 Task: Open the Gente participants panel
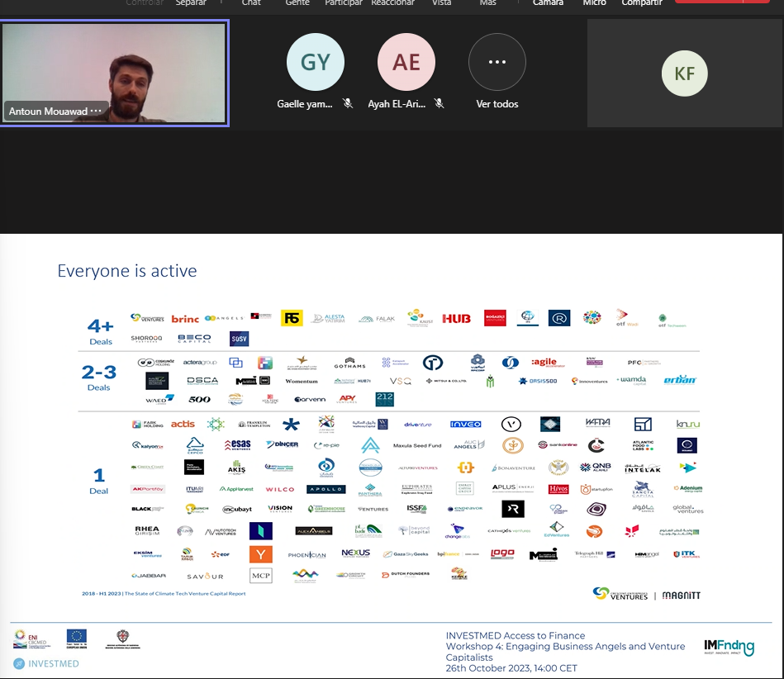(x=297, y=3)
